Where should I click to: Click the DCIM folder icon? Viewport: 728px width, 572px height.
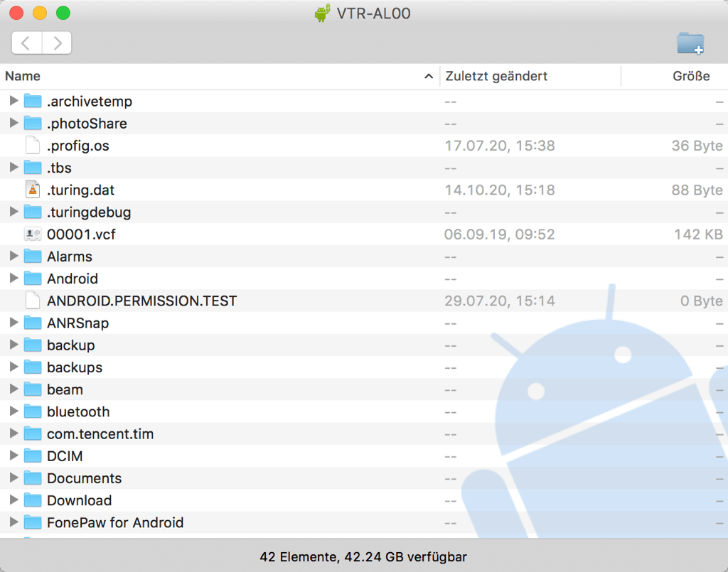[33, 455]
